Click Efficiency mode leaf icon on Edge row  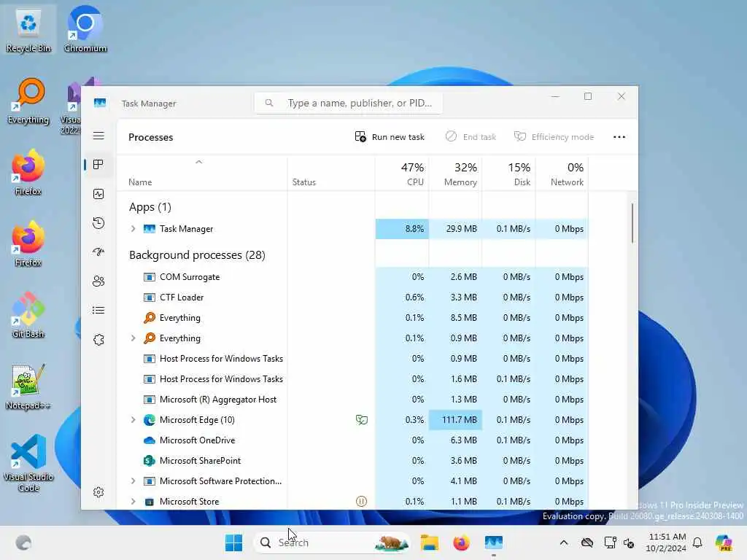pos(362,420)
